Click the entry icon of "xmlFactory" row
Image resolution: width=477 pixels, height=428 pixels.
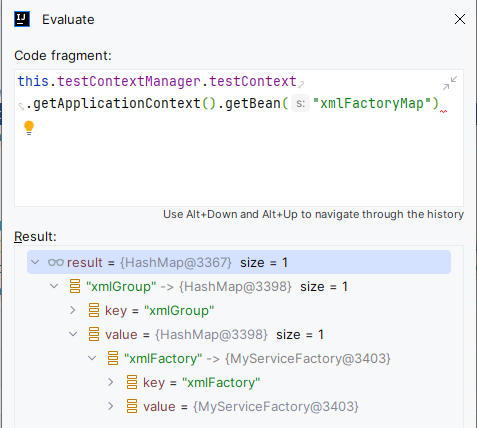(113, 358)
